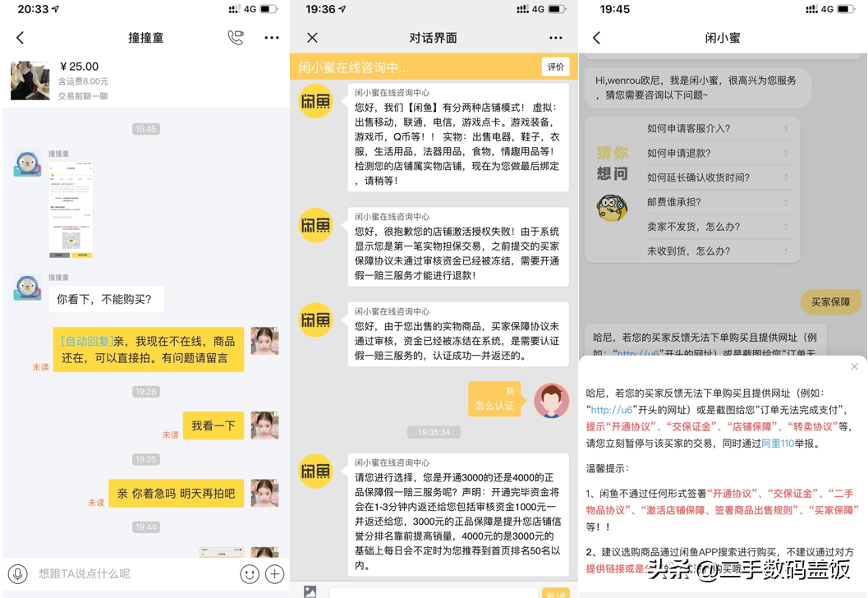Open 卖家不发货，怎么办？ question
868x598 pixels.
point(719,227)
